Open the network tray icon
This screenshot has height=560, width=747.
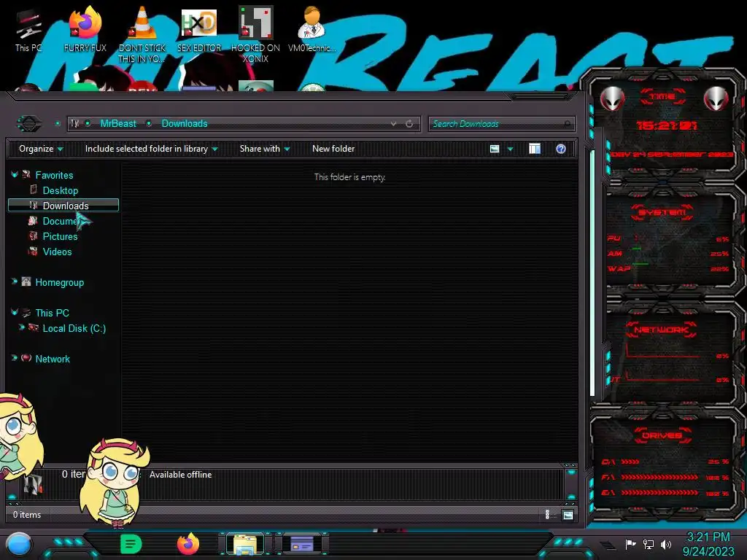pos(649,544)
